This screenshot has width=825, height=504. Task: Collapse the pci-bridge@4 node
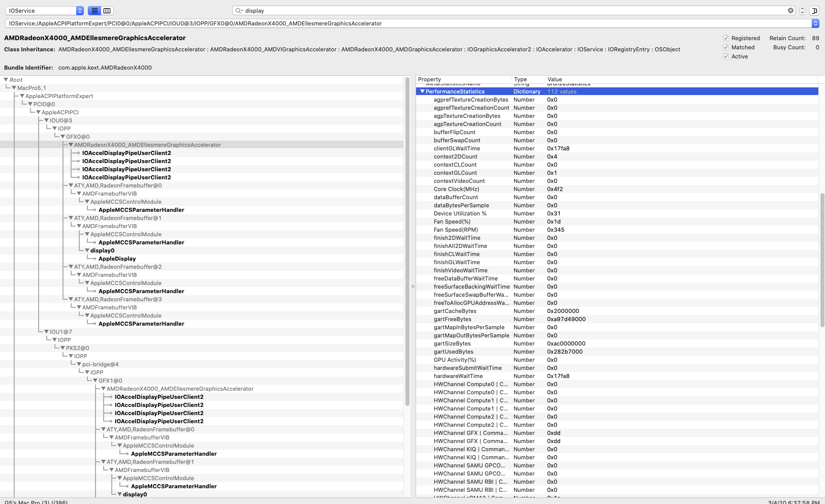pos(79,364)
